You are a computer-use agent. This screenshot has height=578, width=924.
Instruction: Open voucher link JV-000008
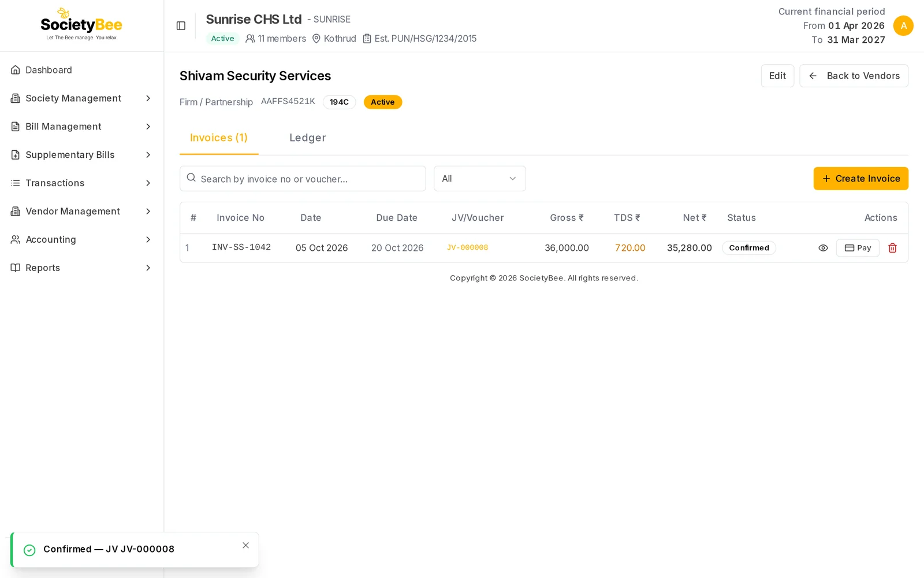pyautogui.click(x=467, y=247)
